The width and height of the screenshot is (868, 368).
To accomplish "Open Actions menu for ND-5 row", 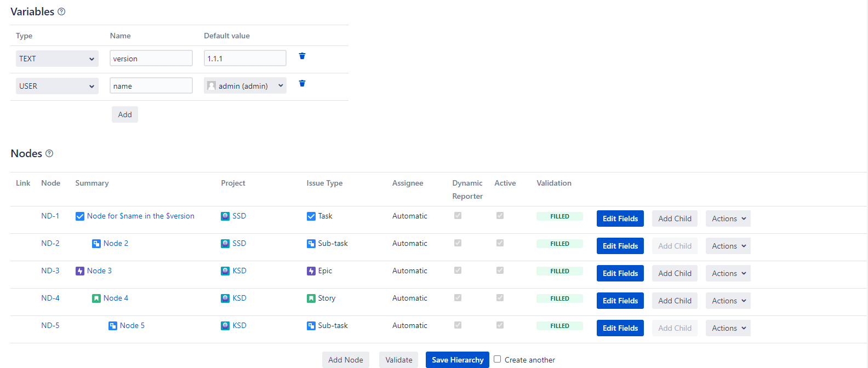I will click(728, 328).
